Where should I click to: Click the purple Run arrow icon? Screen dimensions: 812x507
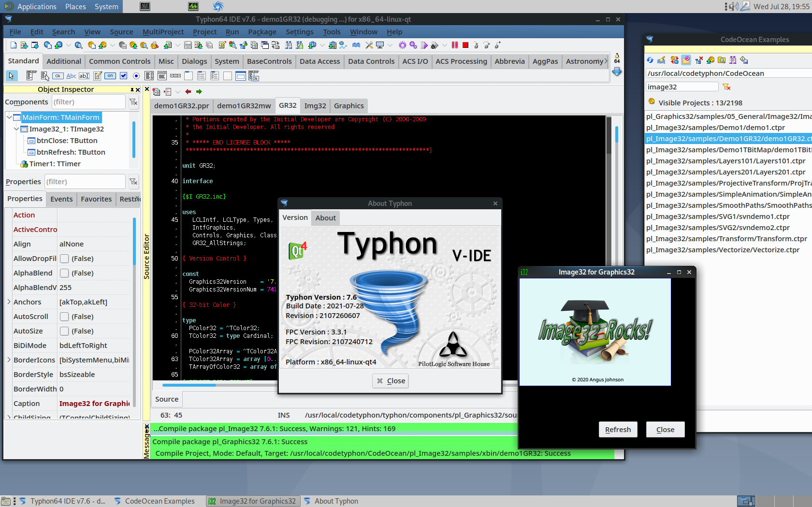[424, 45]
